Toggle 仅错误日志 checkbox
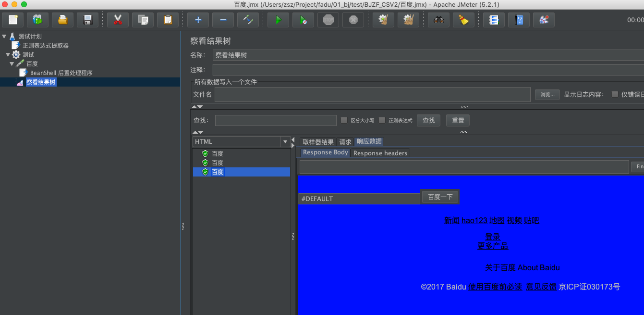 click(615, 94)
